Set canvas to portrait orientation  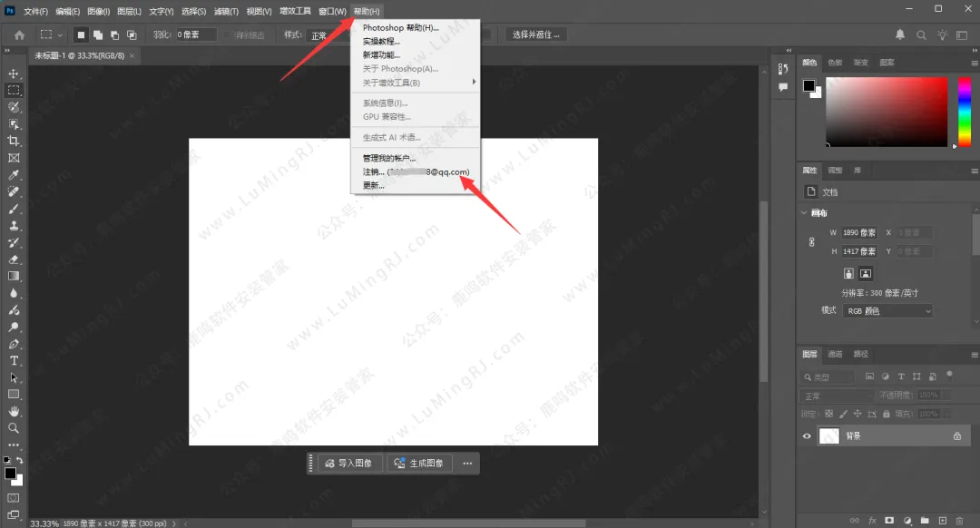(848, 274)
